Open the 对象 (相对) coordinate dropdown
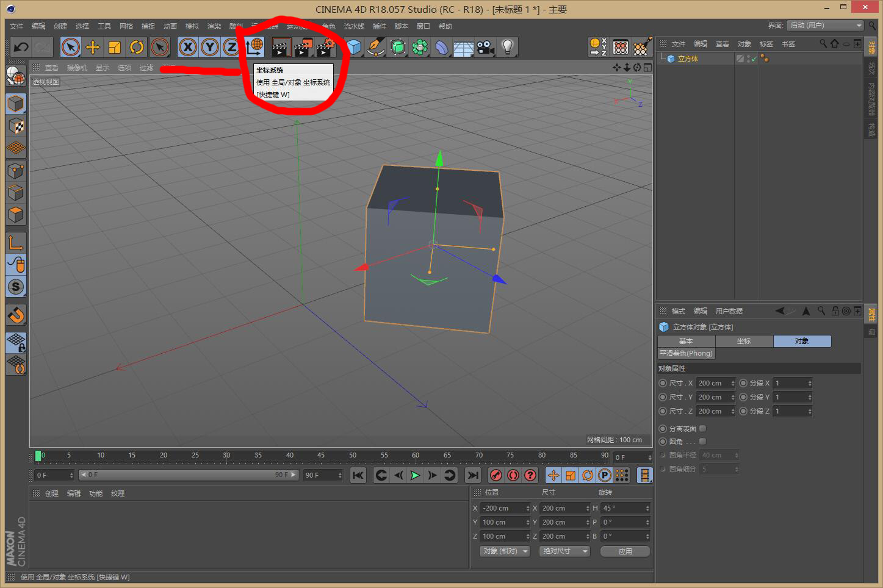Viewport: 883px width, 588px height. (x=505, y=551)
